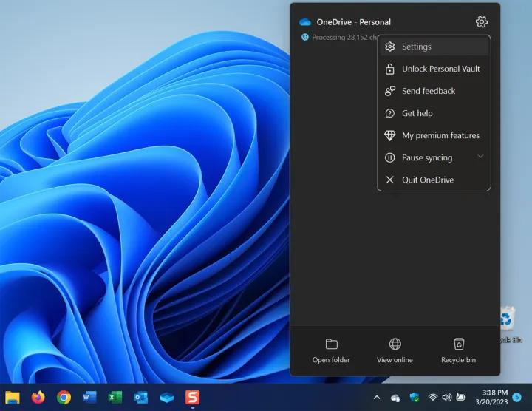Viewport: 532px width, 411px height.
Task: Open the OneDrive Recycle bin button
Action: click(458, 350)
